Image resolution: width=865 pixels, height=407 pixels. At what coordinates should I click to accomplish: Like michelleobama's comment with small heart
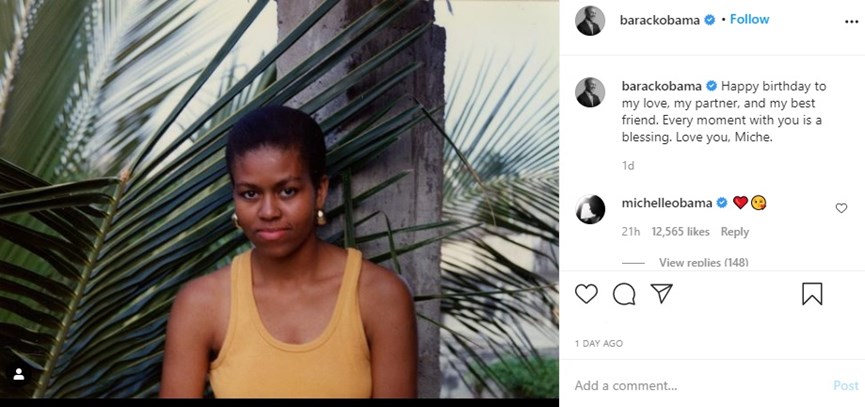841,208
